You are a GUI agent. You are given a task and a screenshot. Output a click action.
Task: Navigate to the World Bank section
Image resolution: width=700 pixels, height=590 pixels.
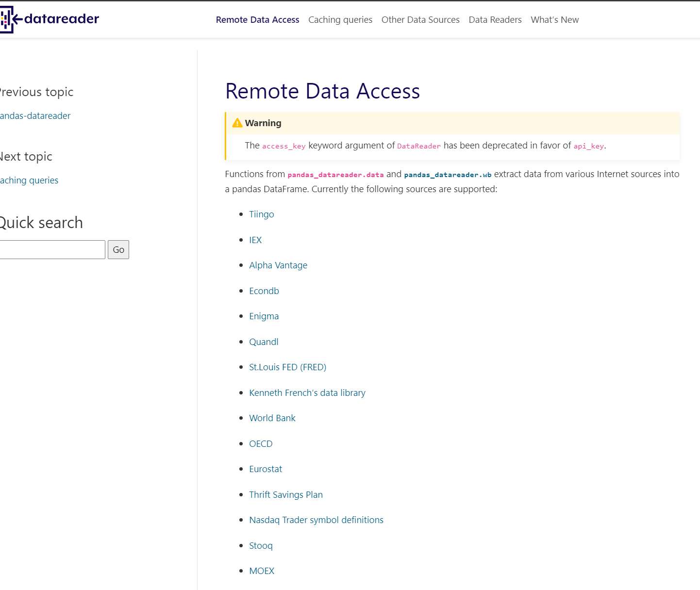click(x=272, y=418)
